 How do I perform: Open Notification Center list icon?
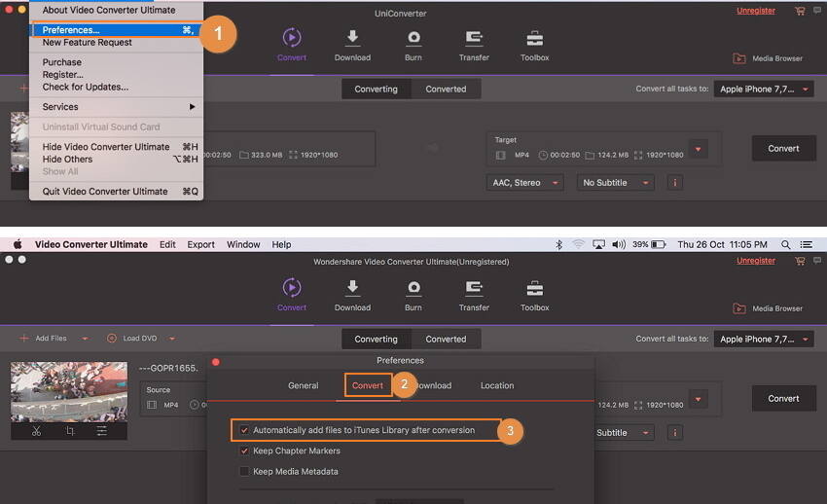point(806,244)
